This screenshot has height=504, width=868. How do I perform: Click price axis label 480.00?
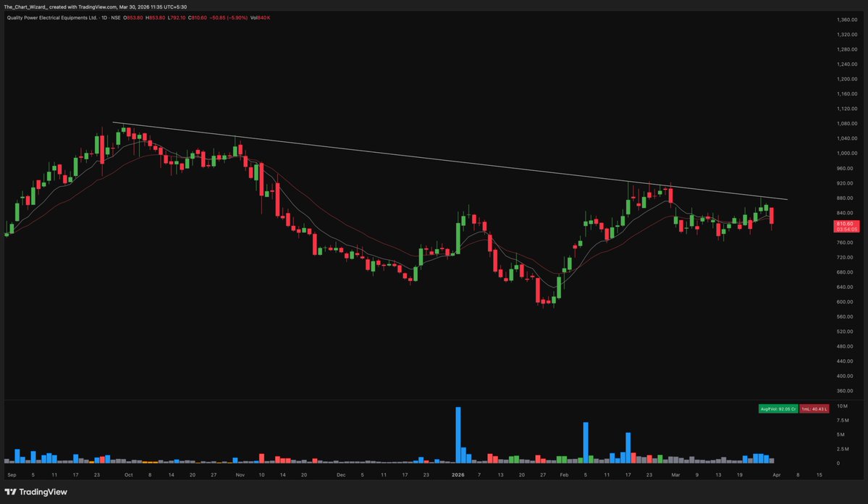845,347
